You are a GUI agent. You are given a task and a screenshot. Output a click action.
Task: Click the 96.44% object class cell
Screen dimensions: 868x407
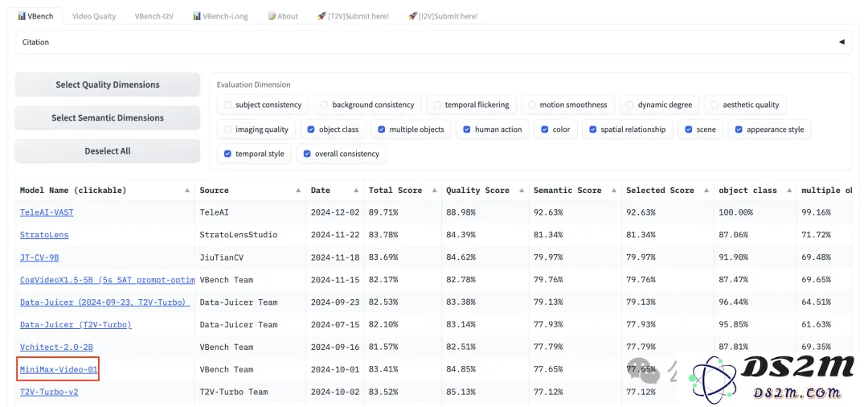click(755, 302)
